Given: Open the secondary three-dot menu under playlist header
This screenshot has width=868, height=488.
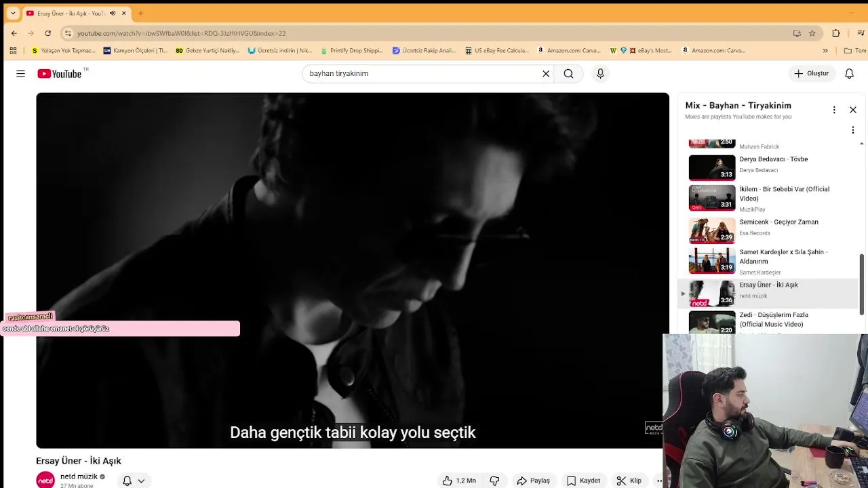Looking at the screenshot, I should pos(853,130).
